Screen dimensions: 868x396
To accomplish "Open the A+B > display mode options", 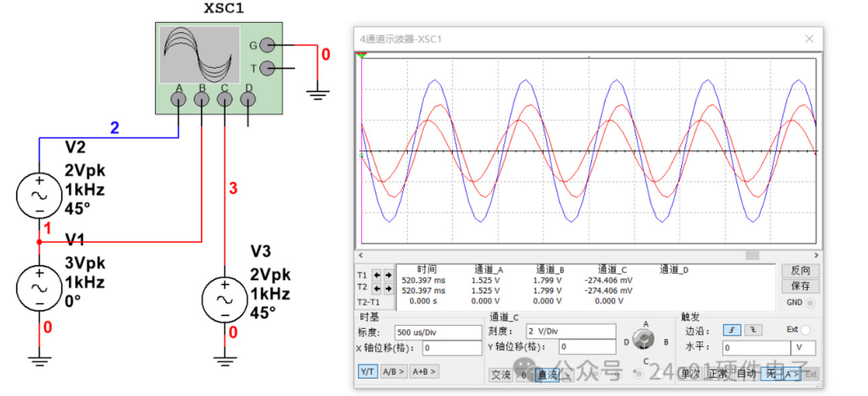I will [x=424, y=371].
